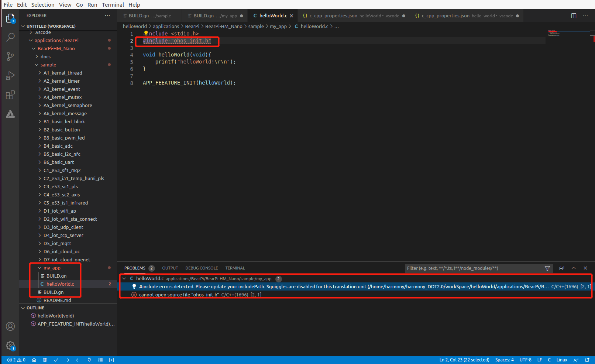Toggle the Problems filter funnel icon
The height and width of the screenshot is (364, 595).
coord(547,268)
